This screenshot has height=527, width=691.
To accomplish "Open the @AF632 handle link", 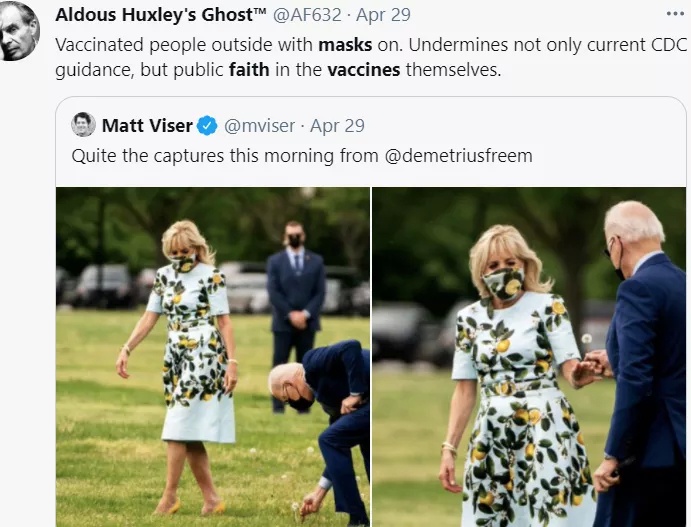I will (x=307, y=15).
